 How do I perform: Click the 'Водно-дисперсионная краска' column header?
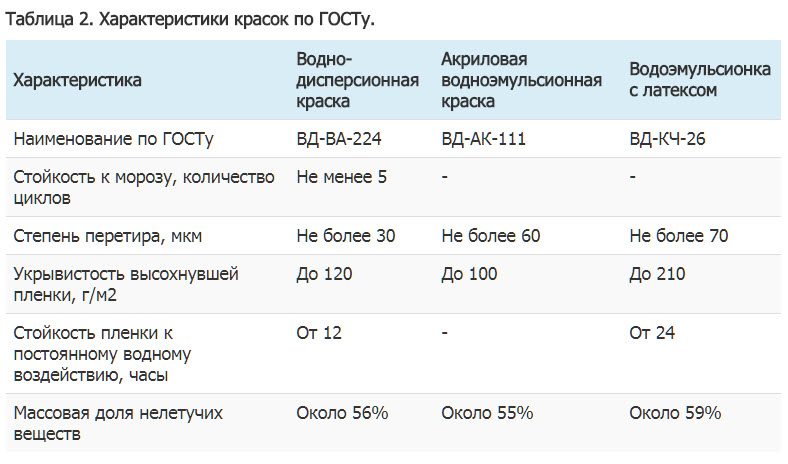tap(357, 80)
